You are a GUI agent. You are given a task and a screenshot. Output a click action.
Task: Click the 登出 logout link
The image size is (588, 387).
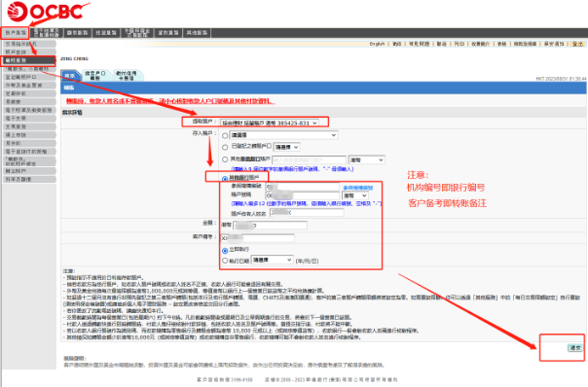click(x=577, y=44)
